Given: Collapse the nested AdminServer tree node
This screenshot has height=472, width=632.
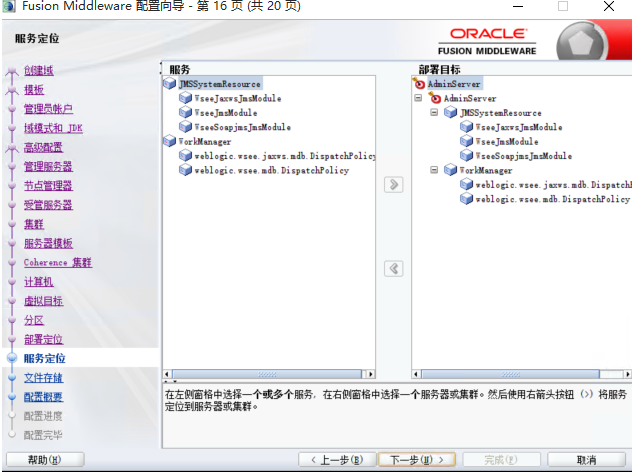Looking at the screenshot, I should coord(418,98).
